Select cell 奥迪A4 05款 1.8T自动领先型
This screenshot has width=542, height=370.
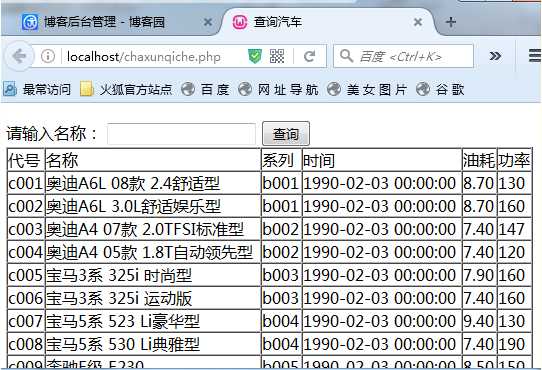(x=153, y=252)
